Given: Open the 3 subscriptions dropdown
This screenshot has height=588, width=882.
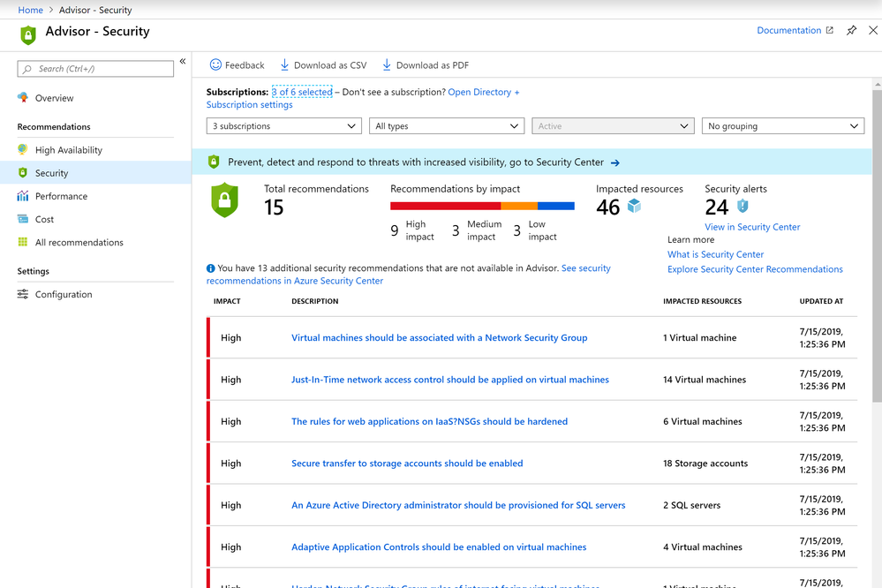Looking at the screenshot, I should tap(284, 126).
